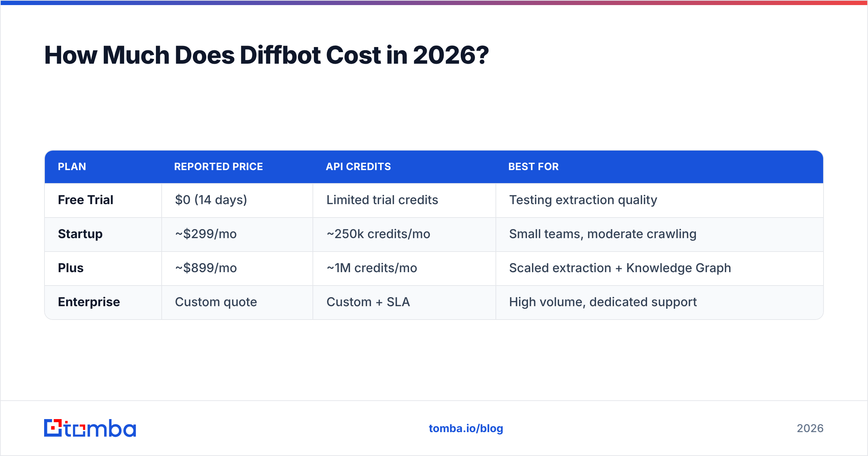Click the 'Custom quote' price cell
This screenshot has width=868, height=456.
[237, 302]
